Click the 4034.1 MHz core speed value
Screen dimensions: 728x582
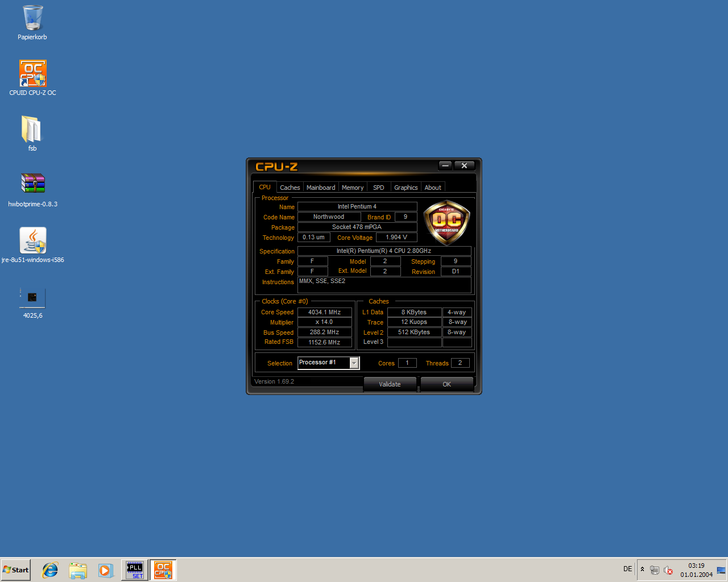pos(324,312)
